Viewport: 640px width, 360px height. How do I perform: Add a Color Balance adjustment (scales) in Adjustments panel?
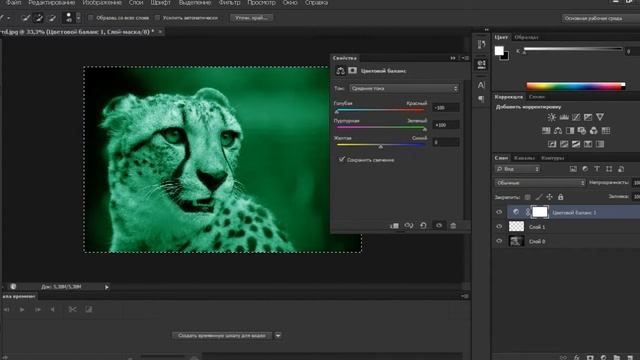558,131
